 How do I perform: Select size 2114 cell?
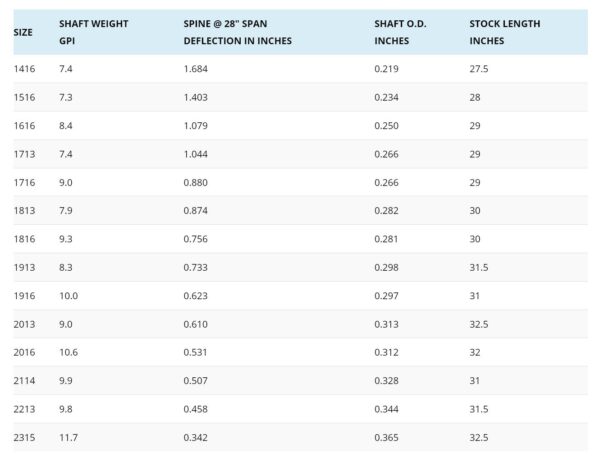(24, 381)
